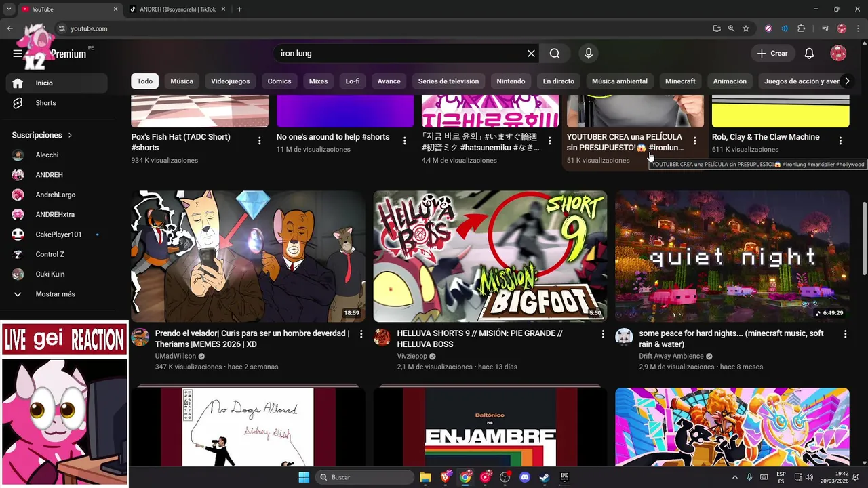
Task: Switch to the ANDREH TikTok tab
Action: (x=178, y=9)
